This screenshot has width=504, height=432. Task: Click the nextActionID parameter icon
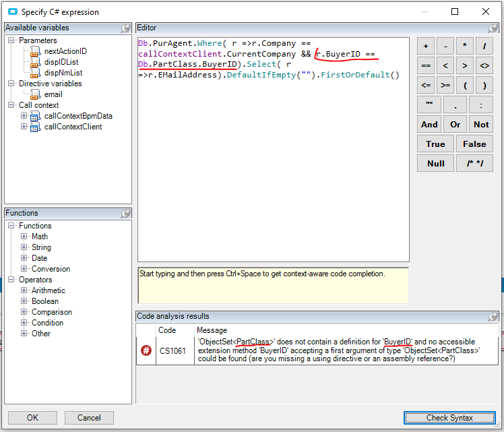(x=35, y=51)
